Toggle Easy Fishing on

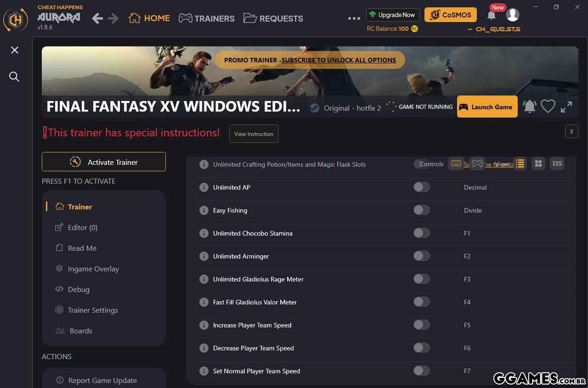point(421,210)
